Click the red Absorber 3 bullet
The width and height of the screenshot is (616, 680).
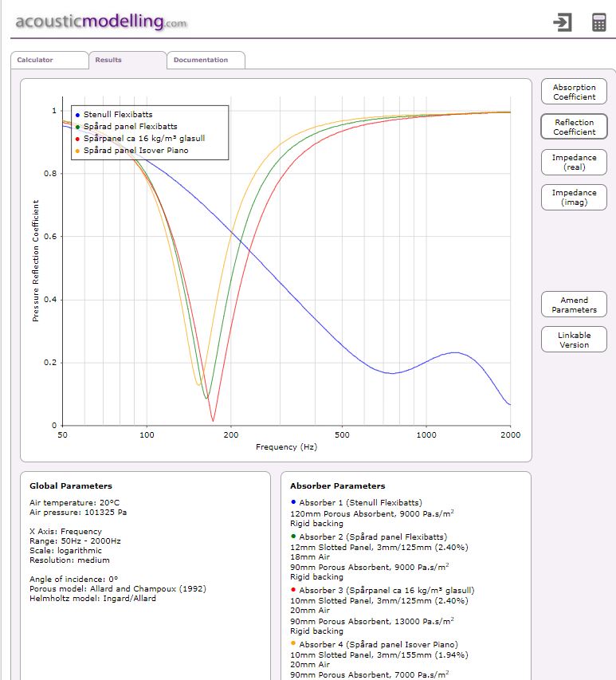[293, 590]
